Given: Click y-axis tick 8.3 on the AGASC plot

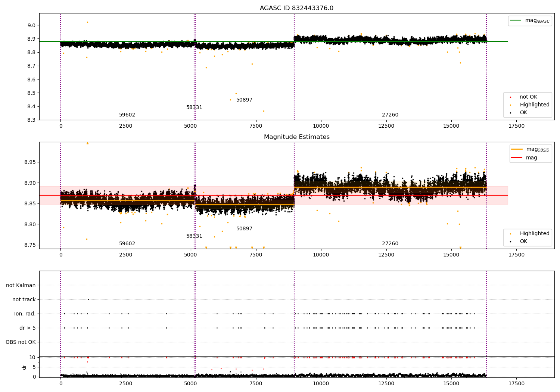Looking at the screenshot, I should pyautogui.click(x=31, y=120).
